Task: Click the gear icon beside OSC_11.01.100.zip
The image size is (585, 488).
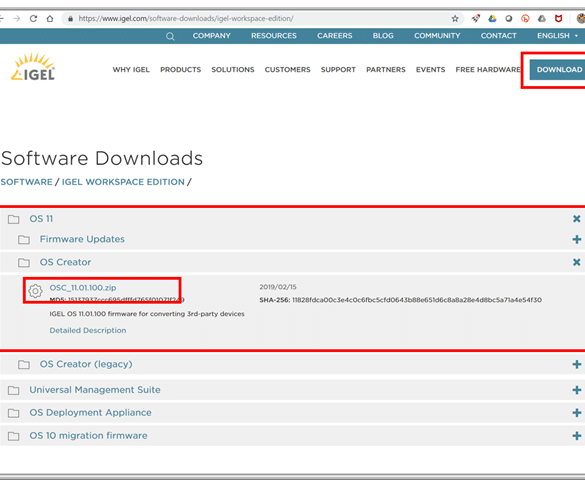Action: 35,291
